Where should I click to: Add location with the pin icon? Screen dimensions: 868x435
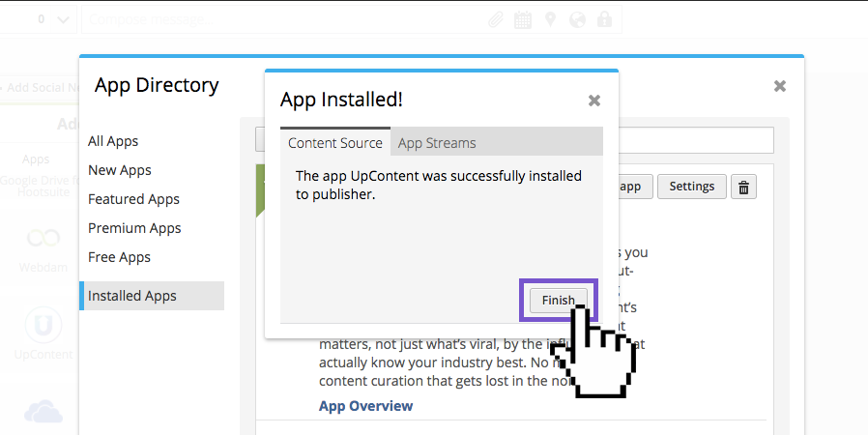[x=550, y=20]
